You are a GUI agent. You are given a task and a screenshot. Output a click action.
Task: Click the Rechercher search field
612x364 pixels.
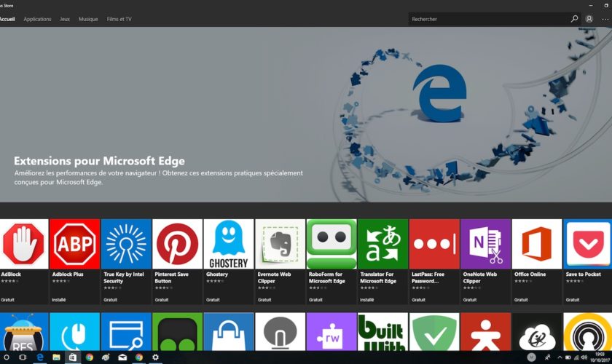coord(488,19)
